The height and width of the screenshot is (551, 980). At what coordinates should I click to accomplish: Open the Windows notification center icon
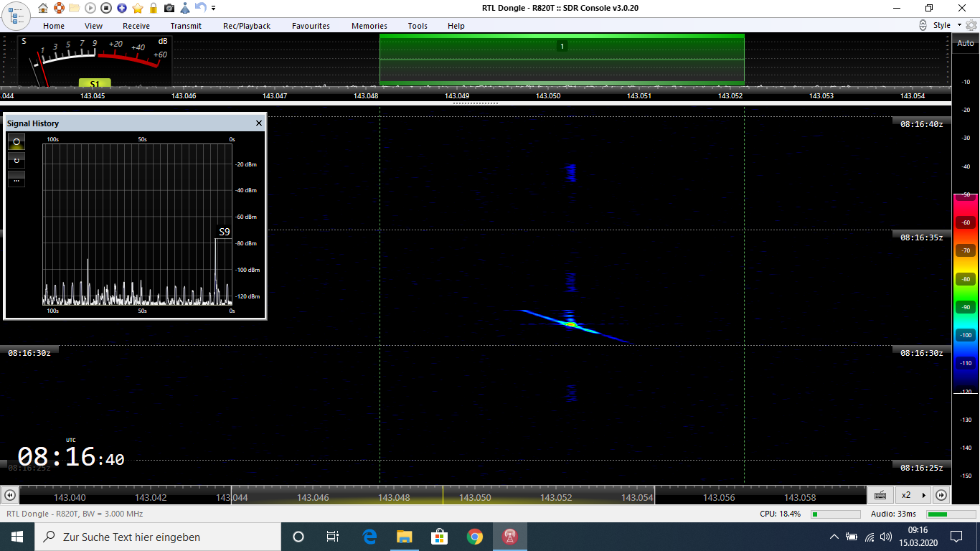pos(956,537)
